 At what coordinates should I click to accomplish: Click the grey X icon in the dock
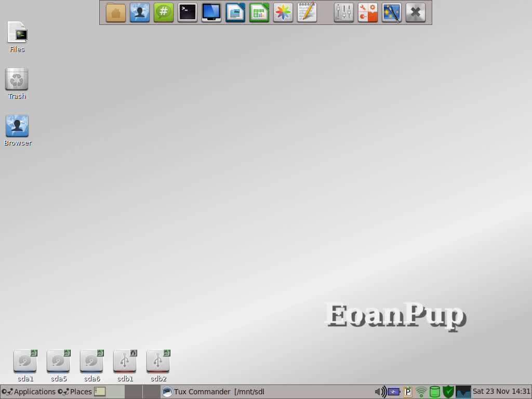click(416, 12)
